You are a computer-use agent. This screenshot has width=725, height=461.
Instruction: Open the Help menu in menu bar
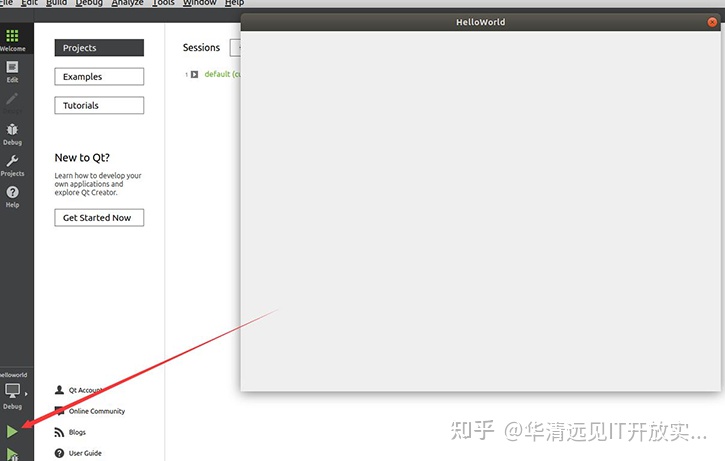(234, 3)
